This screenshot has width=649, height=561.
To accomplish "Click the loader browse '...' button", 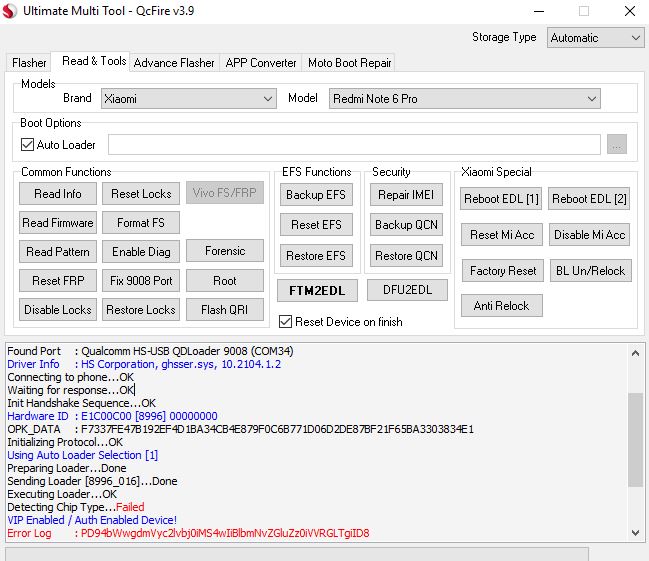I will click(x=617, y=144).
